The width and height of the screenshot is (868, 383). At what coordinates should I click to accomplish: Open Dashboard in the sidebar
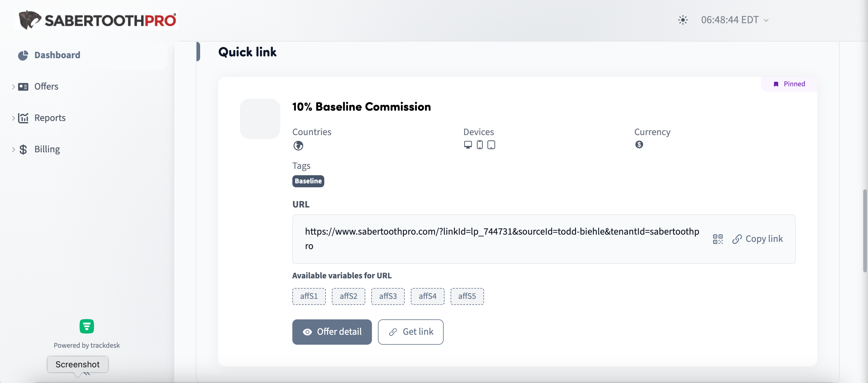[57, 55]
